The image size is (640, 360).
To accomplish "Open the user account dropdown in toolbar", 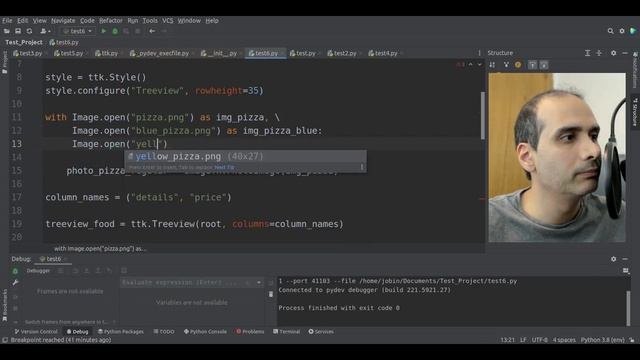I will click(x=45, y=31).
